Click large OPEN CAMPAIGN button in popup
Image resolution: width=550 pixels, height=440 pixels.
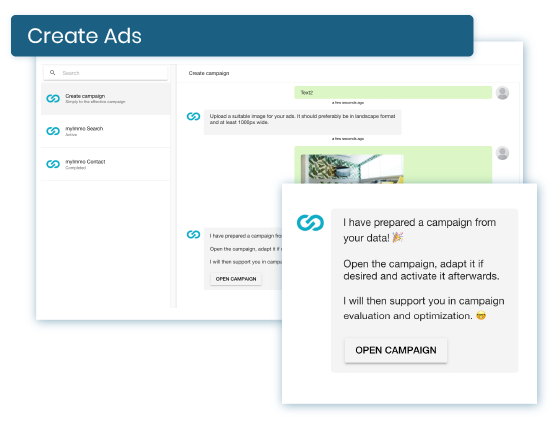(396, 350)
